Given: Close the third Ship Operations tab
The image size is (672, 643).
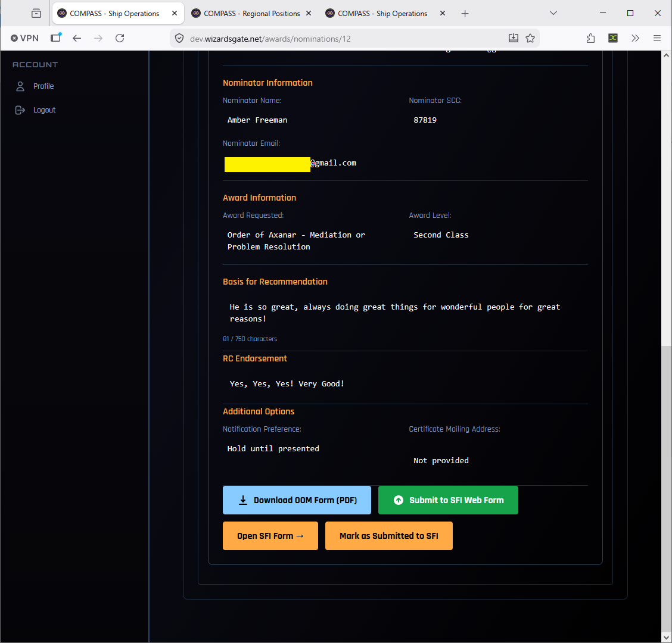Looking at the screenshot, I should (x=443, y=13).
